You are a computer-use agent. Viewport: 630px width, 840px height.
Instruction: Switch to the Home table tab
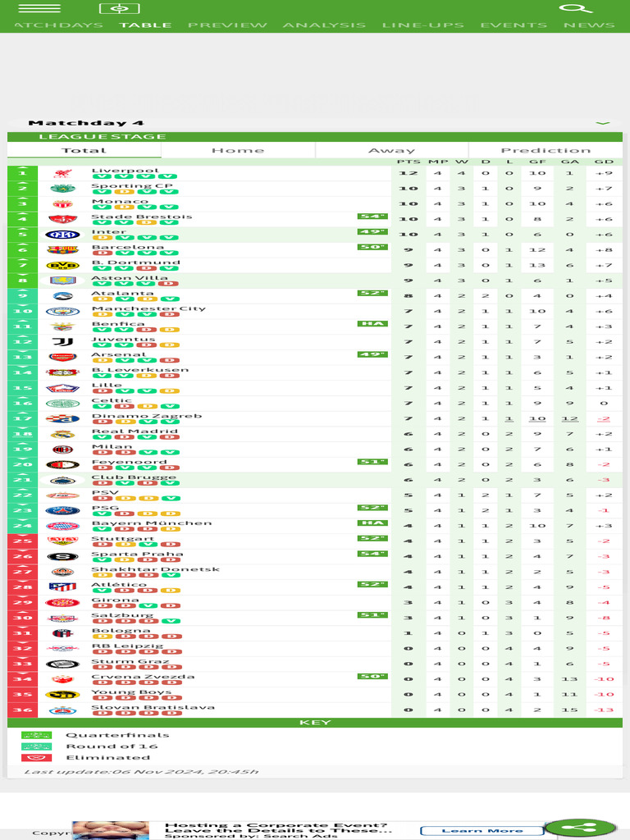pyautogui.click(x=238, y=151)
